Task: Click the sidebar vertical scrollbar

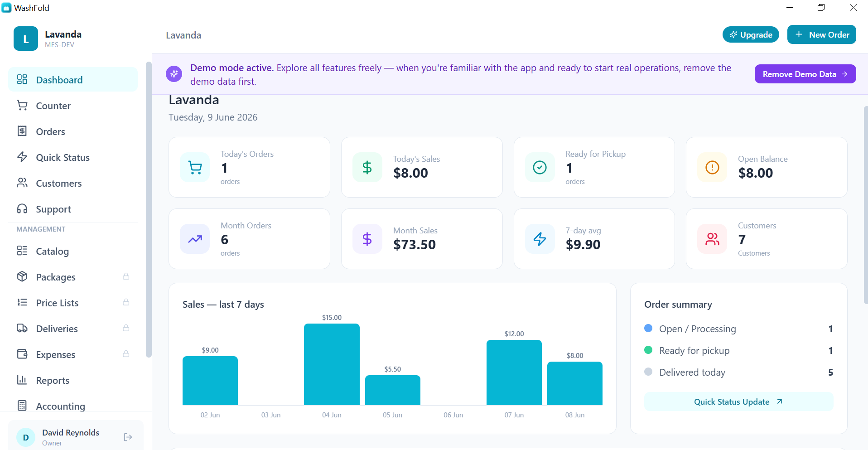Action: [x=149, y=209]
